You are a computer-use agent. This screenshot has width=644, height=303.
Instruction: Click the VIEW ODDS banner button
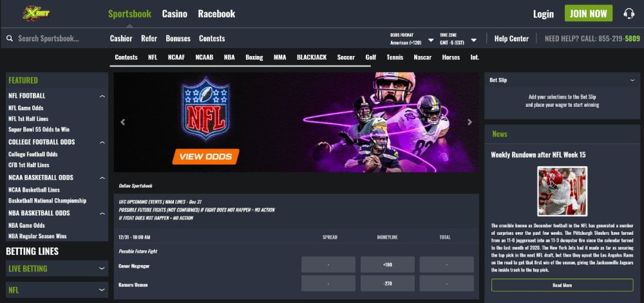[x=206, y=156]
